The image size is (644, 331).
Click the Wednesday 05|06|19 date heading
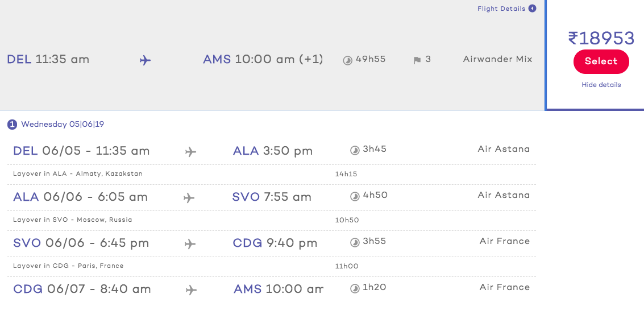63,124
